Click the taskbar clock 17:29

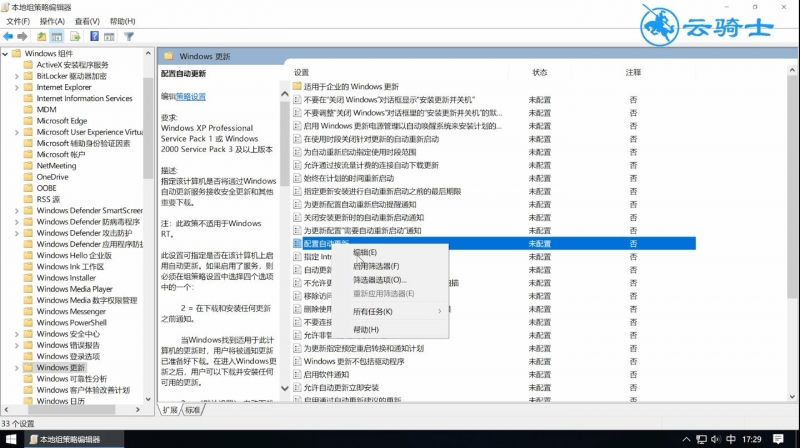(x=752, y=439)
